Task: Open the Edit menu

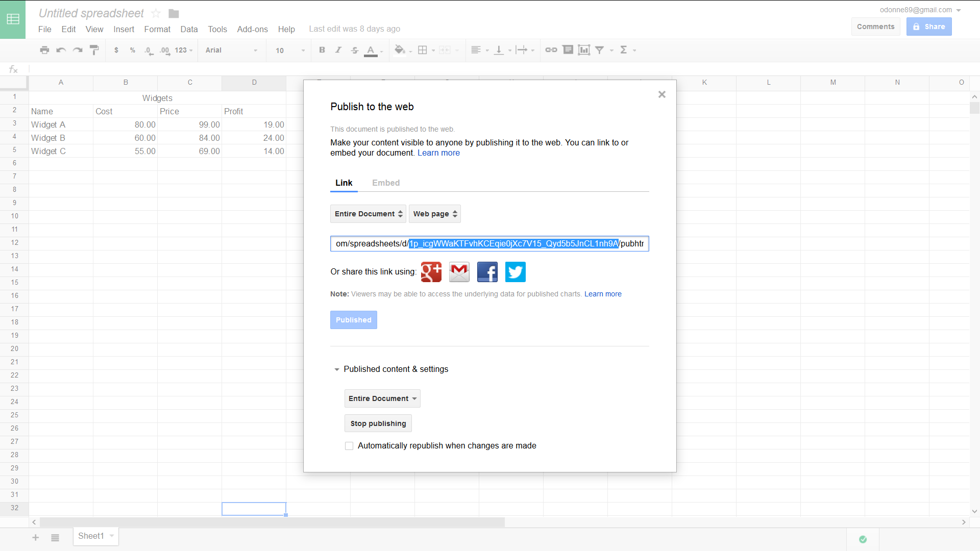Action: [68, 29]
